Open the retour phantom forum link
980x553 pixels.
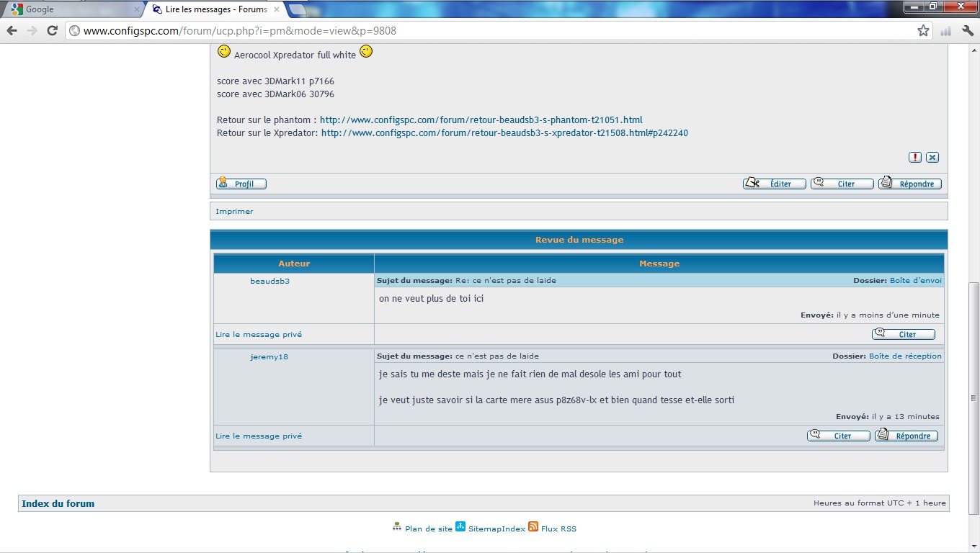point(481,120)
